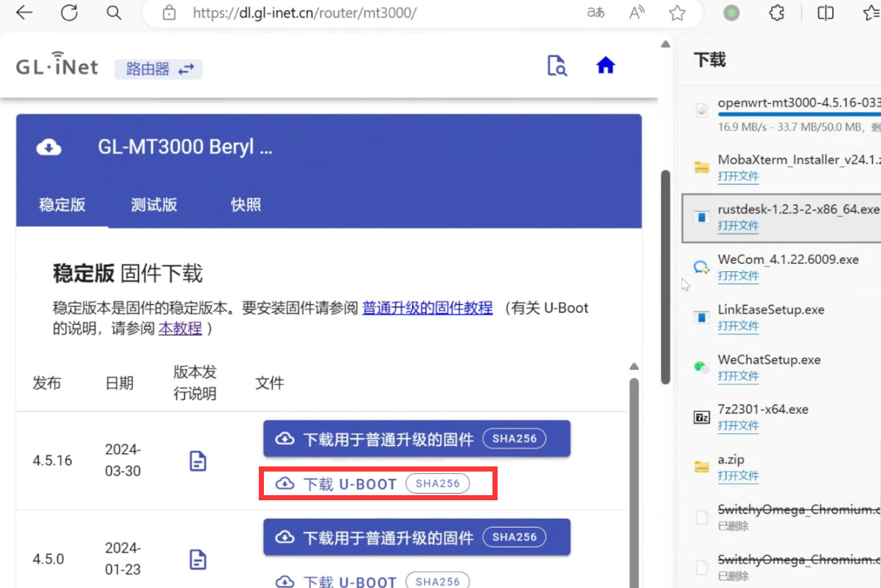Open release notes icon for version 4.5.0

tap(197, 559)
